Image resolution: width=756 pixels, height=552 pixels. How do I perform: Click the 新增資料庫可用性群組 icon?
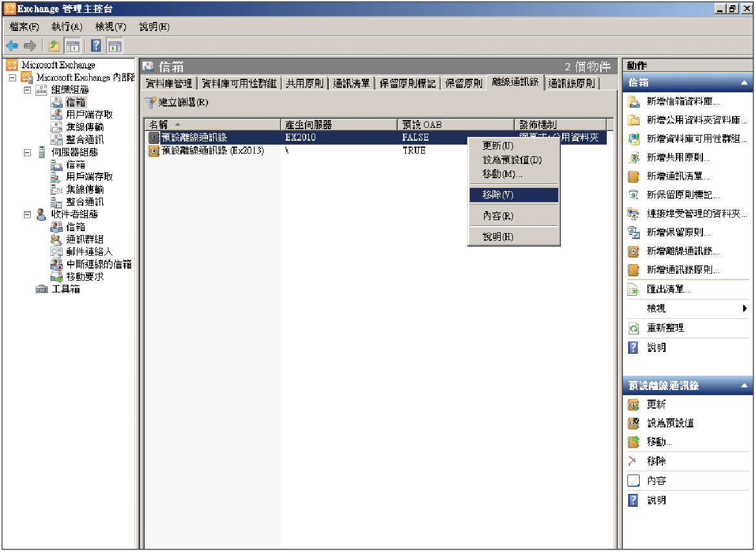(633, 139)
